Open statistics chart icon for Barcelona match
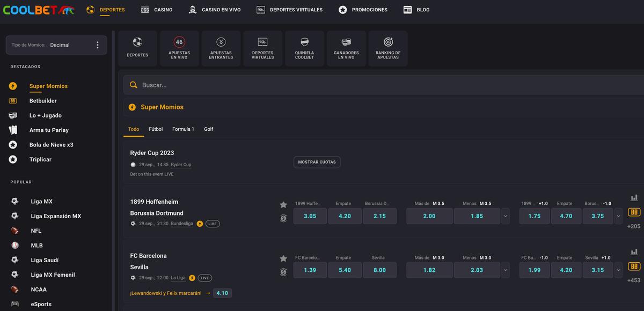 click(634, 252)
